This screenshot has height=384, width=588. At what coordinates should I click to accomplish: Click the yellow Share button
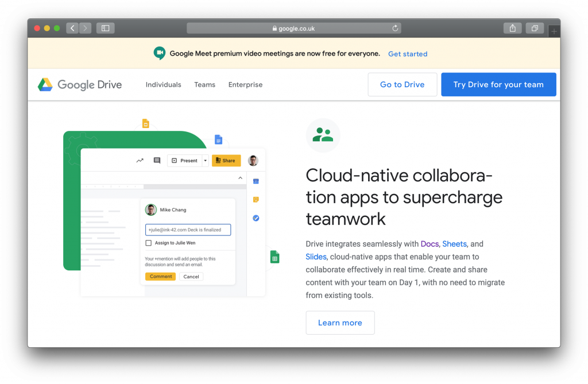coord(226,161)
